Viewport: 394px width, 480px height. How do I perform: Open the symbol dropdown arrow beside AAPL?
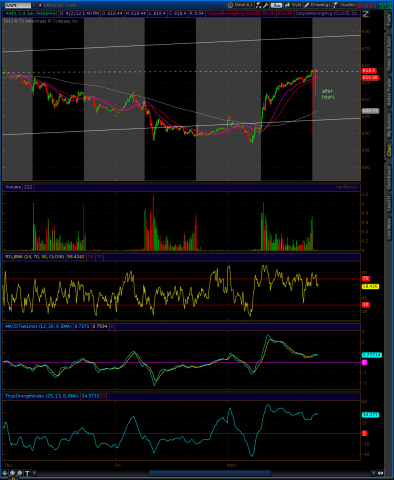coord(34,5)
